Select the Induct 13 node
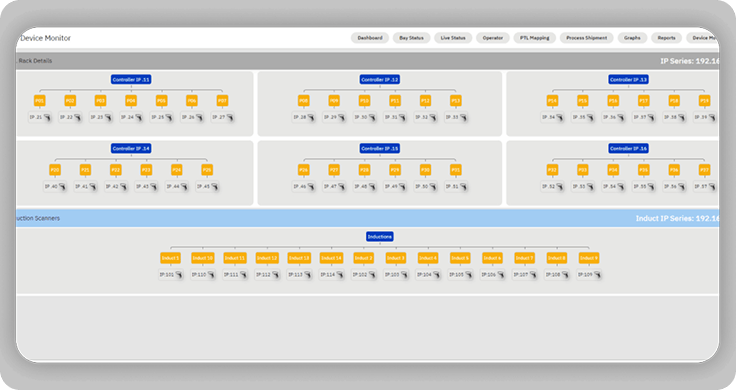736x390 pixels. (299, 258)
